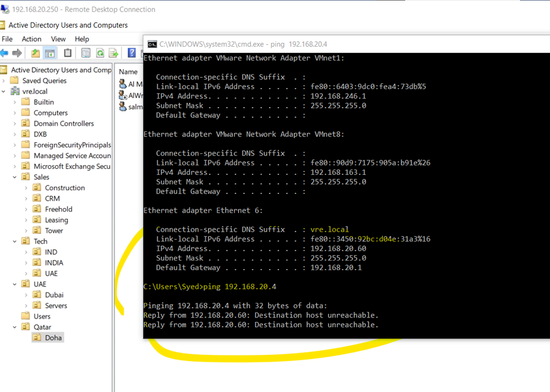Click the Export List toolbar icon
Image resolution: width=550 pixels, height=392 pixels.
click(x=113, y=53)
